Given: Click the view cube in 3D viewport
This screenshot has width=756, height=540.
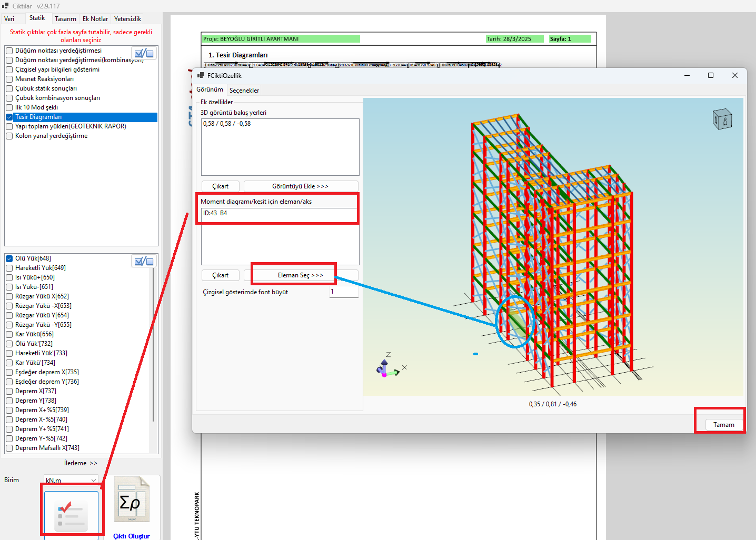Looking at the screenshot, I should [722, 119].
